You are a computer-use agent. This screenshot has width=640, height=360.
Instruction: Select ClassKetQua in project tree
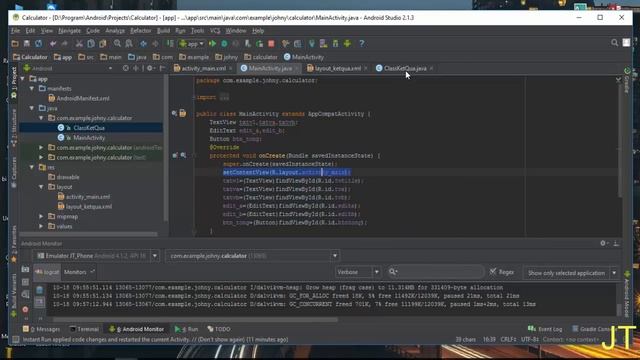(89, 128)
